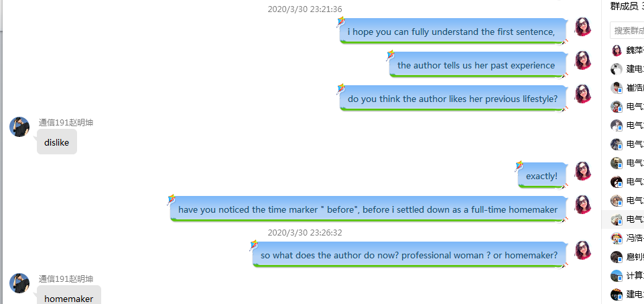Click timestamp 2020/3/30 23:26:32
Image resolution: width=644 pixels, height=304 pixels.
[x=305, y=232]
